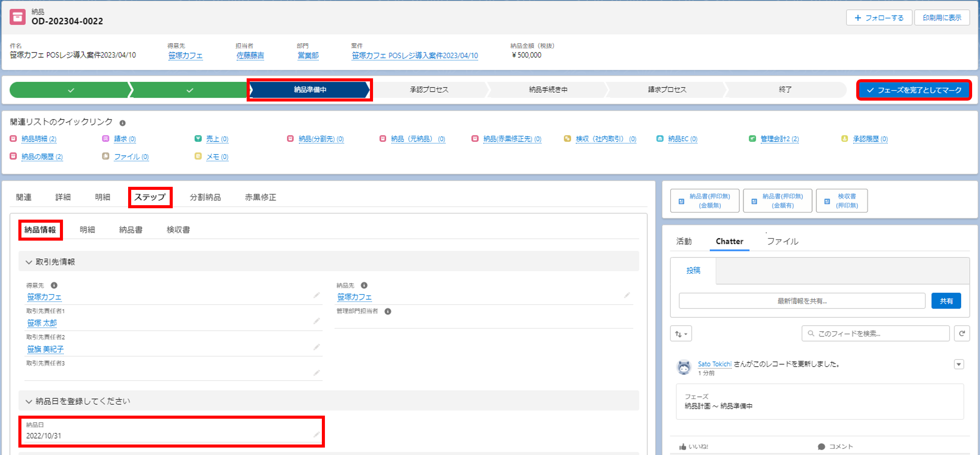Click the いいね! thumbs-up icon

coord(683,447)
